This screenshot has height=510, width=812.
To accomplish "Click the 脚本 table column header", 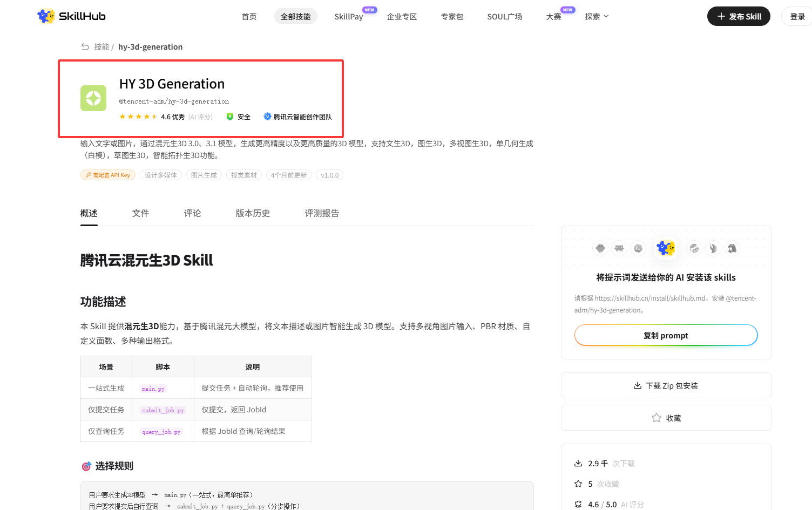I will click(x=163, y=367).
